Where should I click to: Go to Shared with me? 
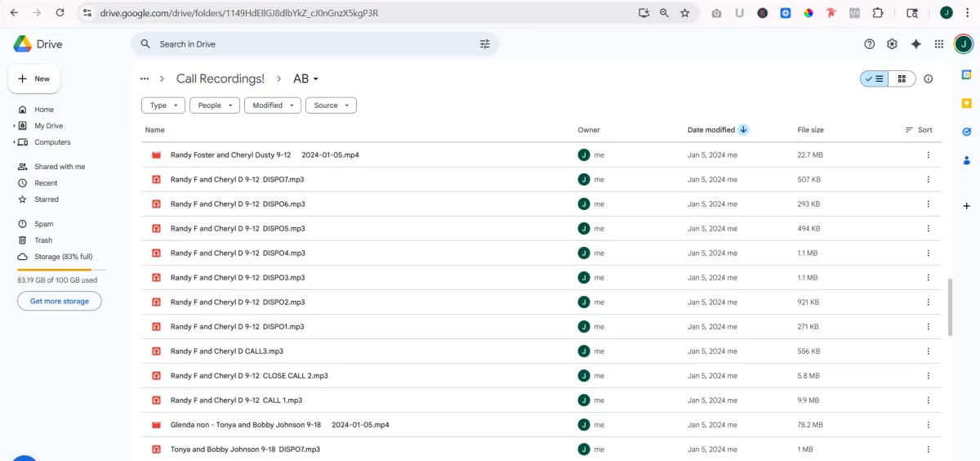[59, 167]
